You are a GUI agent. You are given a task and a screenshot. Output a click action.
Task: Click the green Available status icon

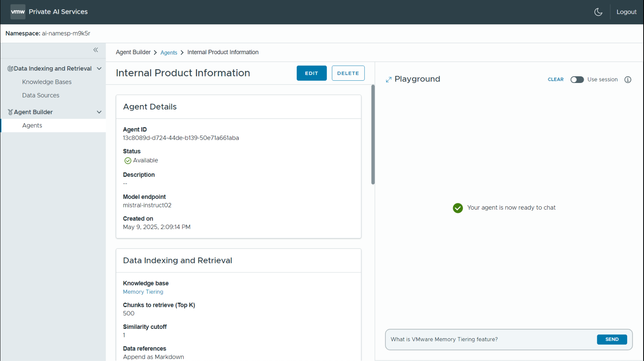(x=127, y=160)
